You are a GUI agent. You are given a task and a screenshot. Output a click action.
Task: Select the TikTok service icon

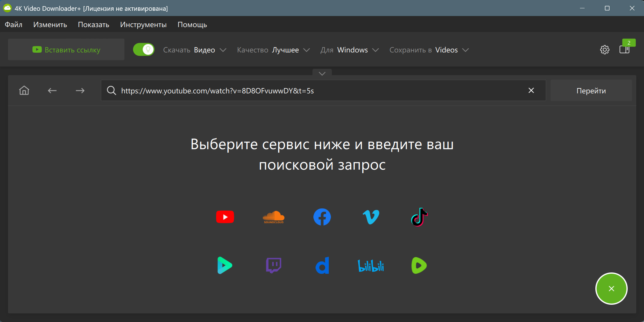[419, 217]
